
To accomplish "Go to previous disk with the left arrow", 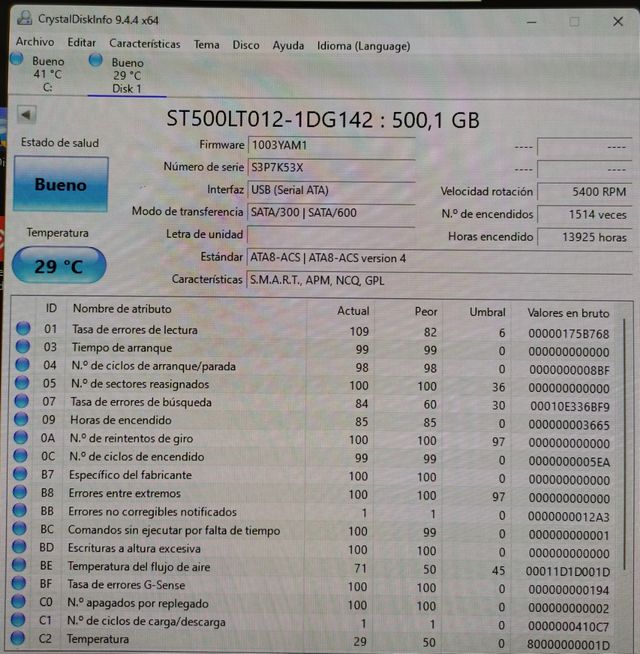I will (26, 115).
